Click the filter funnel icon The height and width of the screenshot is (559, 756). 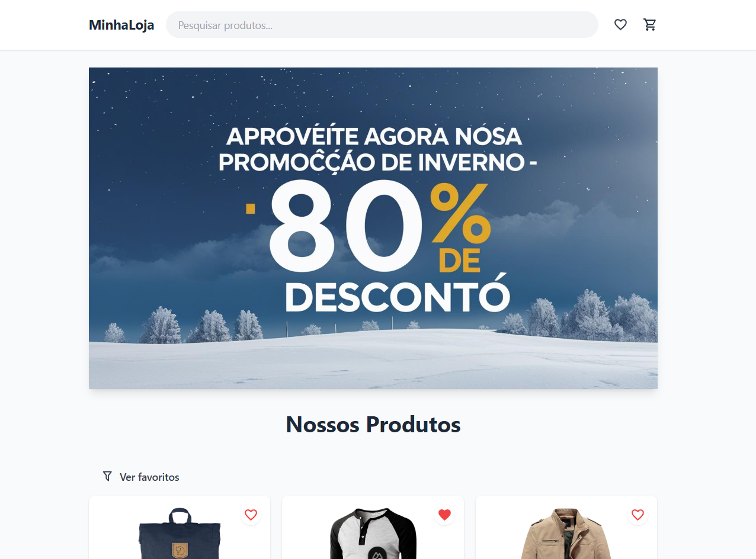(107, 476)
